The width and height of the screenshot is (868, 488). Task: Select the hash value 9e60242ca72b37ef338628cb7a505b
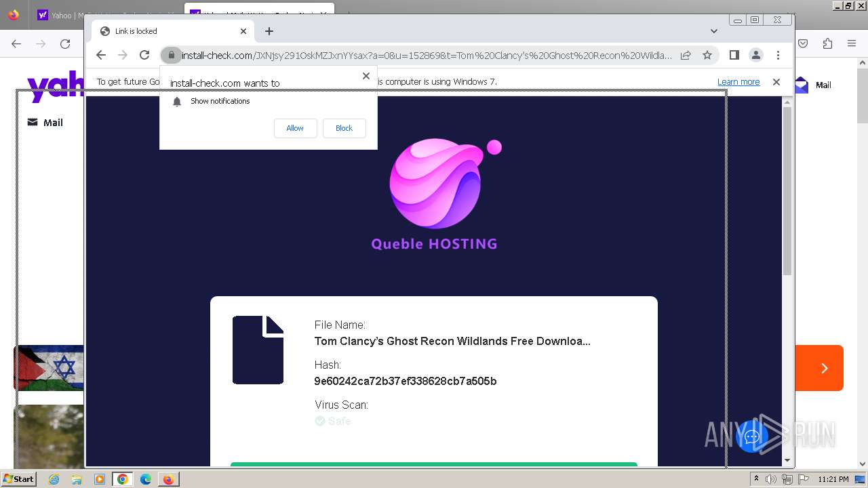(406, 381)
